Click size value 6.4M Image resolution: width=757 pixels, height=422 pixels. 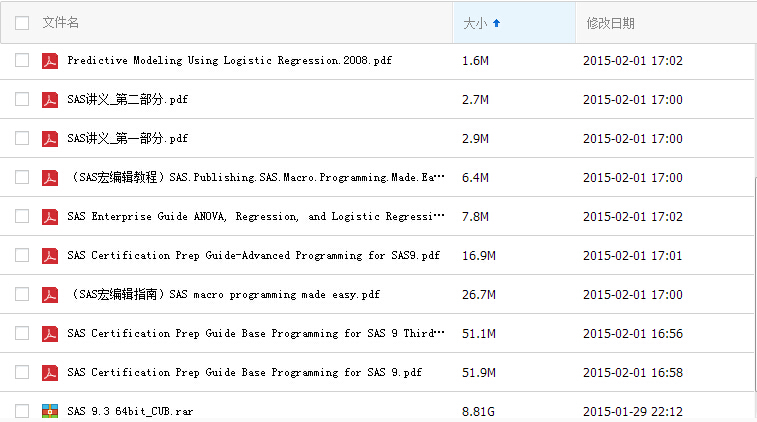point(476,178)
